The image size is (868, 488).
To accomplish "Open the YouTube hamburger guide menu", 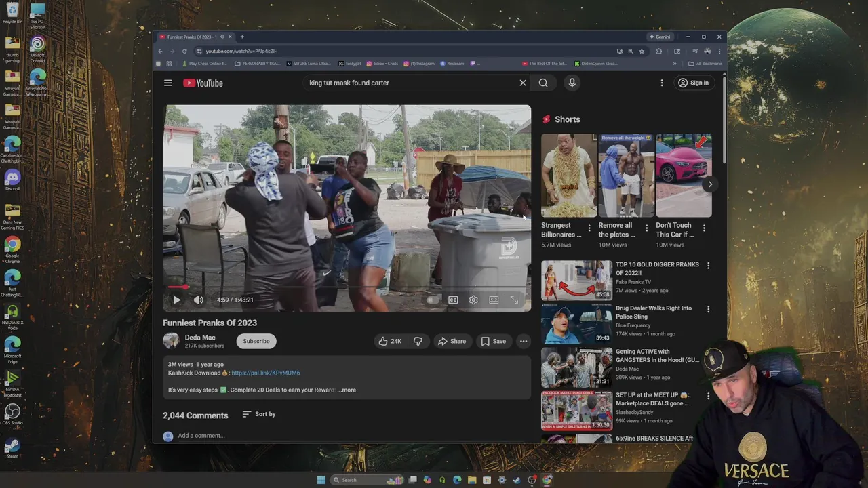I will tap(167, 83).
